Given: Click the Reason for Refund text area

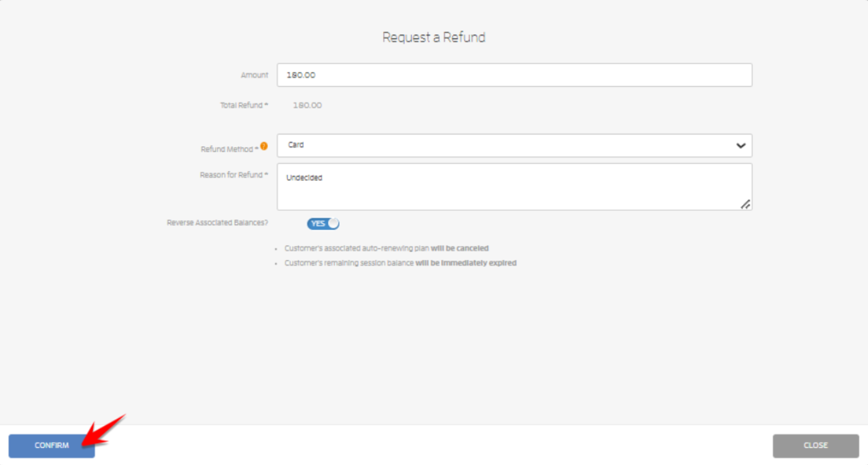Looking at the screenshot, I should [x=514, y=187].
